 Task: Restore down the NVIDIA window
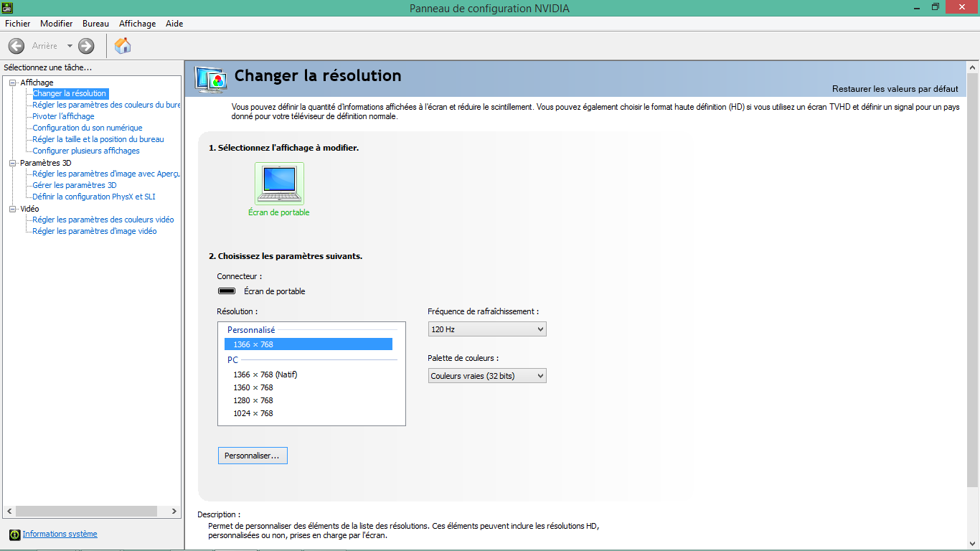click(x=936, y=7)
